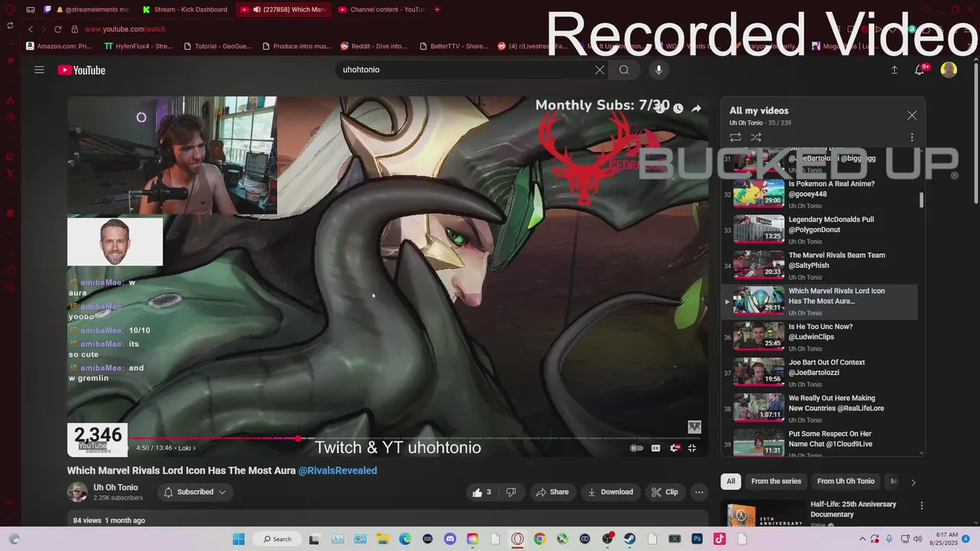Toggle closed captions in player
The image size is (980, 551).
coord(655,448)
